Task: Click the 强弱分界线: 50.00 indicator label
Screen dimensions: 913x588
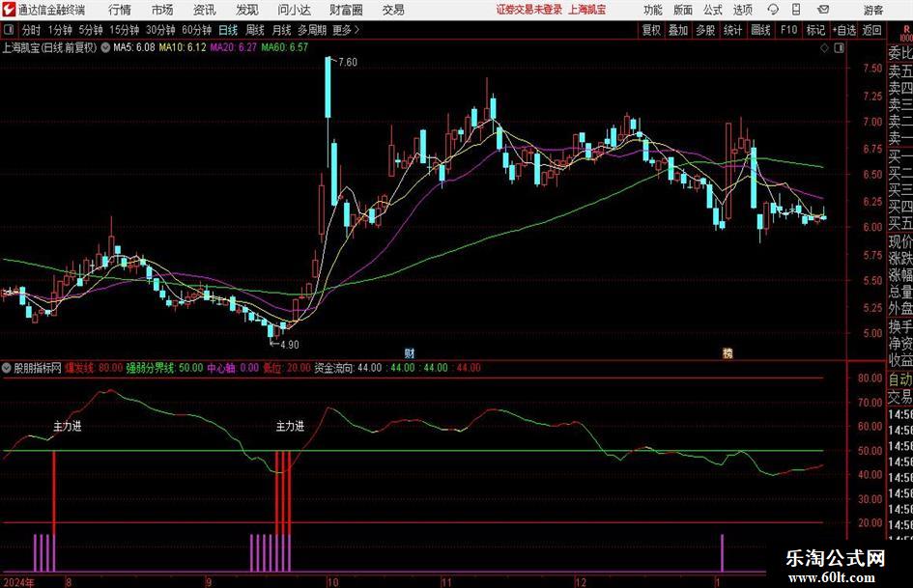Action: pos(164,368)
